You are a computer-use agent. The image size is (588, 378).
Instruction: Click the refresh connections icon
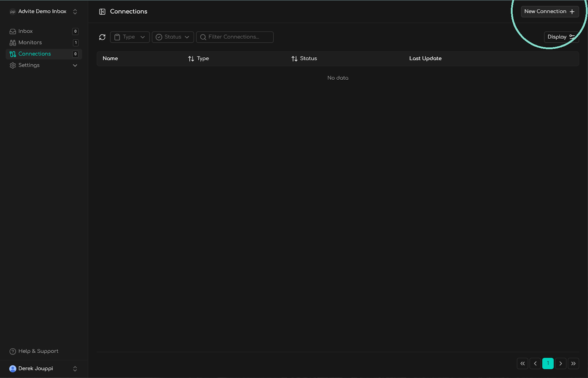102,37
